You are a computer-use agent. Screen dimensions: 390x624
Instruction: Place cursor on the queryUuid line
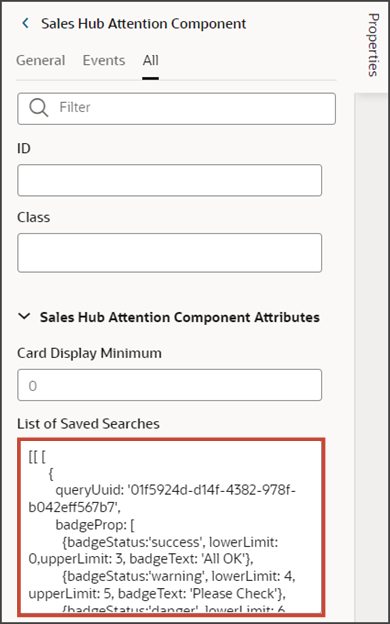tap(162, 499)
